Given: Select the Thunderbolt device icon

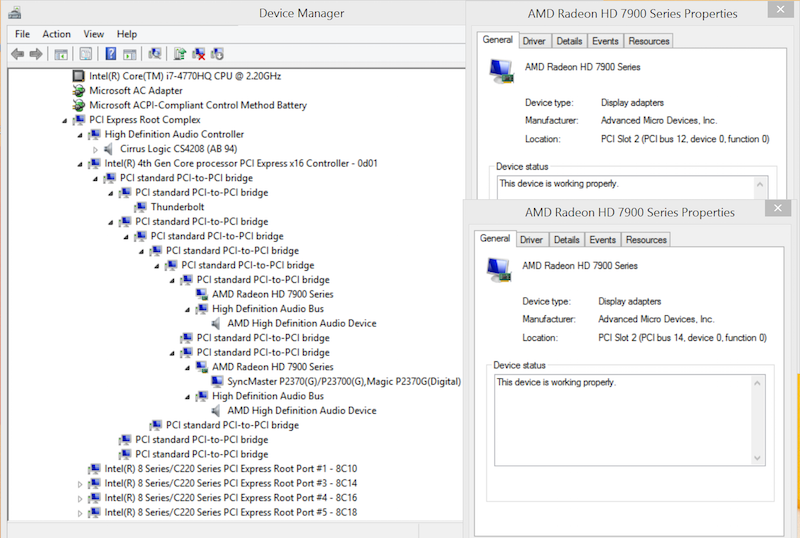Looking at the screenshot, I should (x=141, y=207).
